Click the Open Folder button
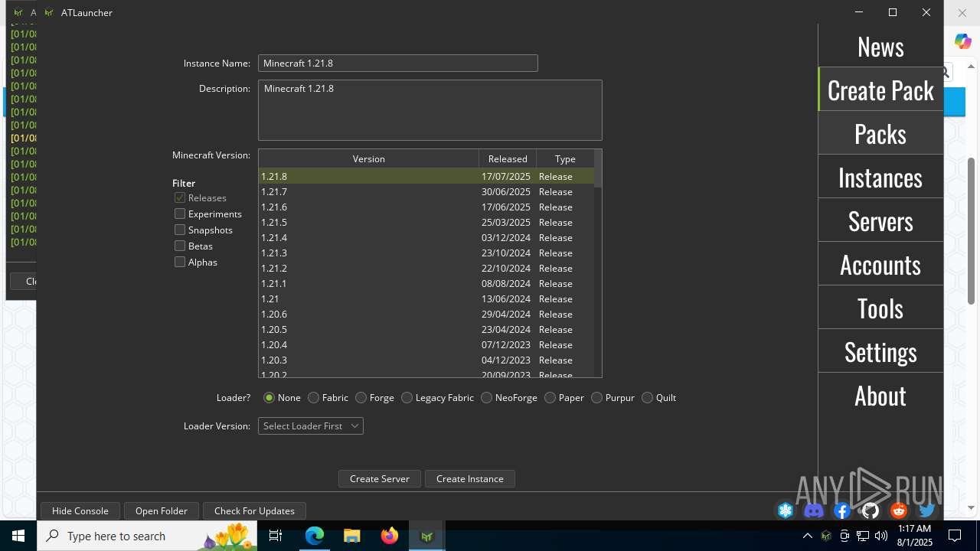 [x=162, y=510]
